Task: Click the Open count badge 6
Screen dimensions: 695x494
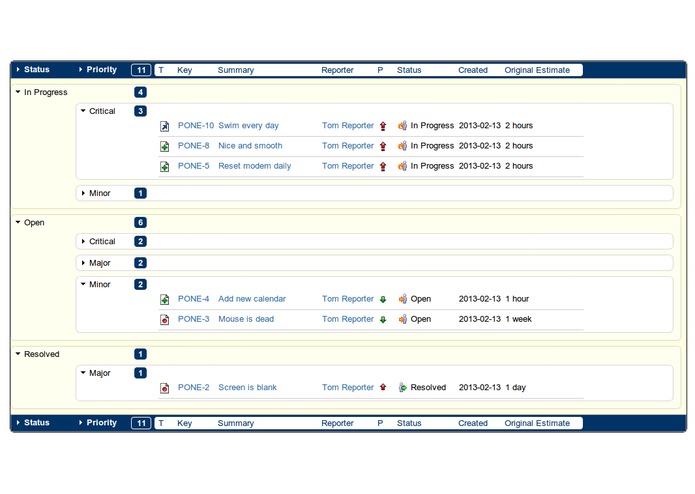Action: [141, 222]
